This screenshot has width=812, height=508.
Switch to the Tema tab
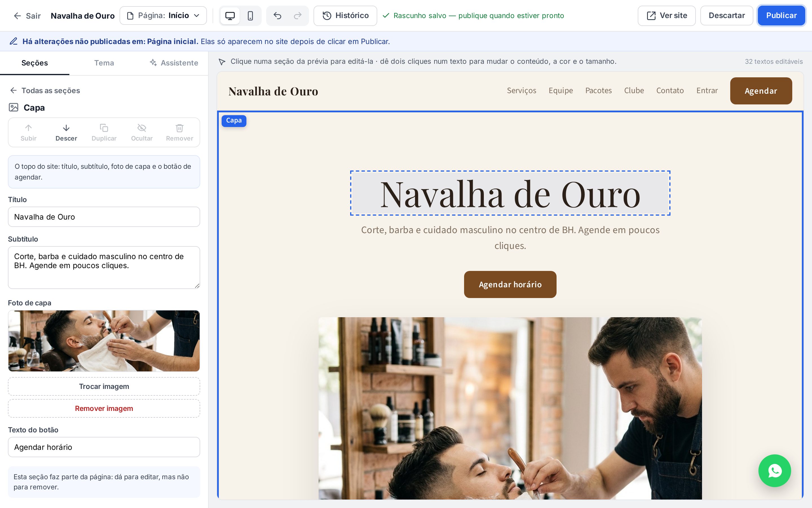pyautogui.click(x=104, y=63)
